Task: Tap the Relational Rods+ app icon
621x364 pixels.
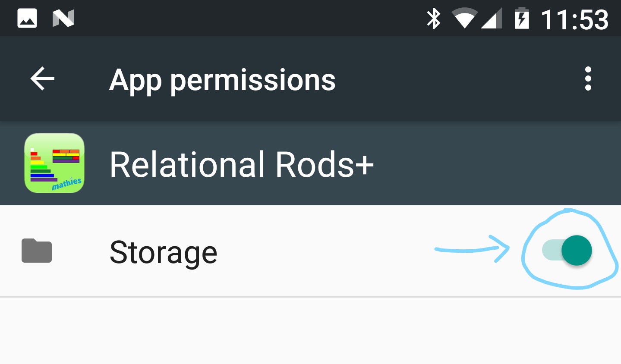Action: click(54, 163)
